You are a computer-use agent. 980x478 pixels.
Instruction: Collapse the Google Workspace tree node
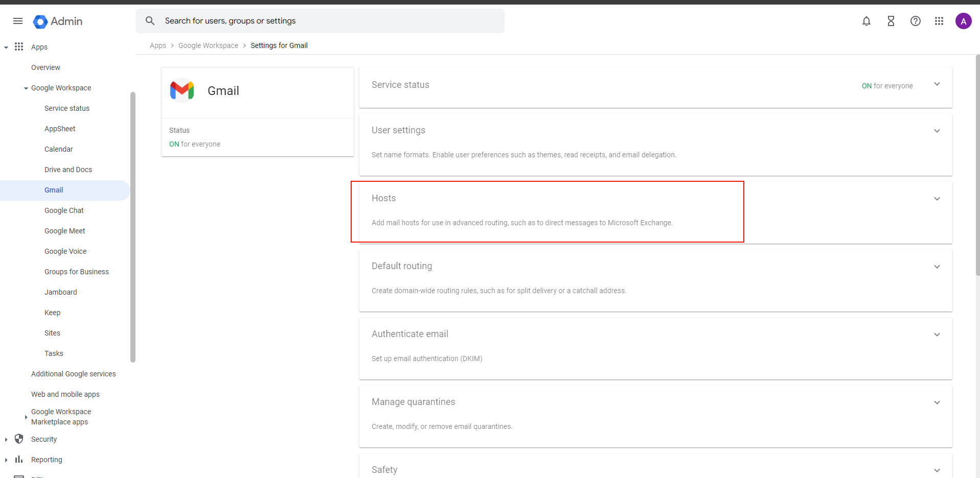(26, 88)
